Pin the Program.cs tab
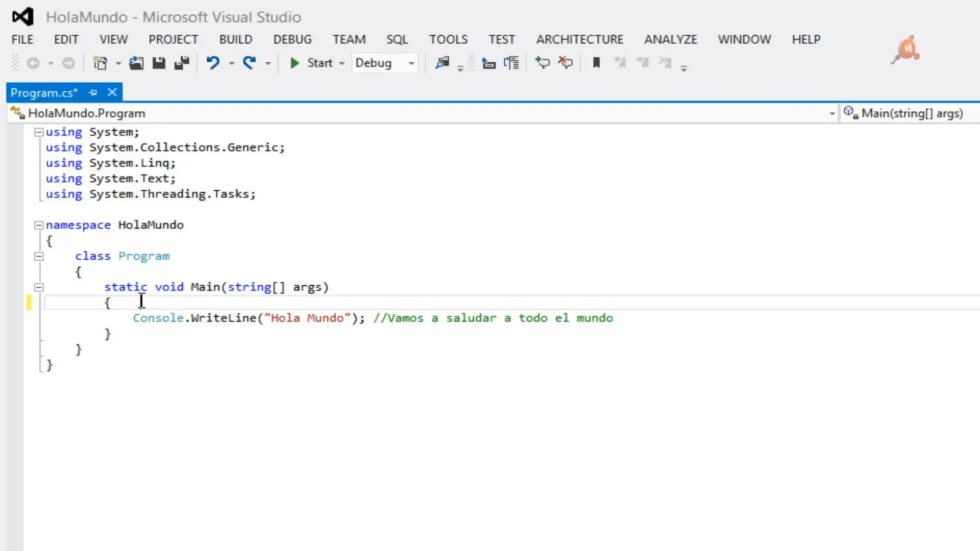This screenshot has width=980, height=551. point(93,93)
